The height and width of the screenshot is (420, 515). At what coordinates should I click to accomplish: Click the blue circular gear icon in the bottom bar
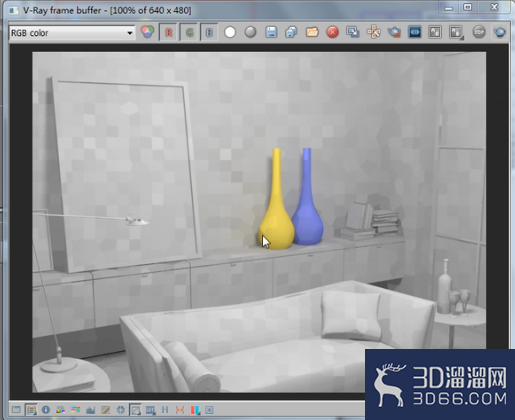[x=121, y=410]
